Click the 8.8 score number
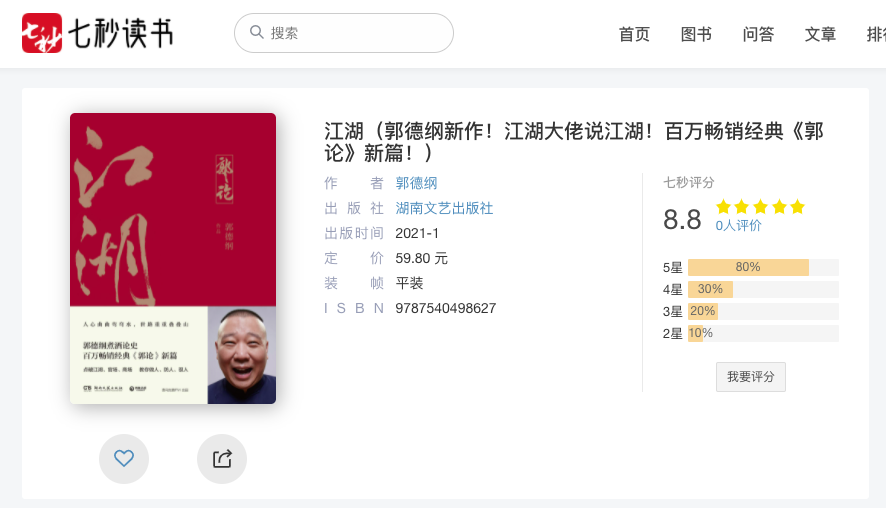886x508 pixels. 682,220
